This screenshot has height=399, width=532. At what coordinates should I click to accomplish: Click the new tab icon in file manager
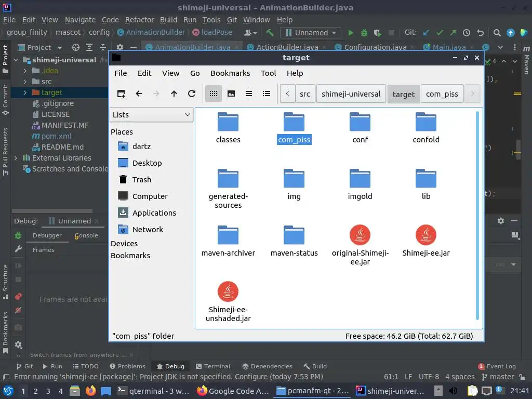(121, 94)
